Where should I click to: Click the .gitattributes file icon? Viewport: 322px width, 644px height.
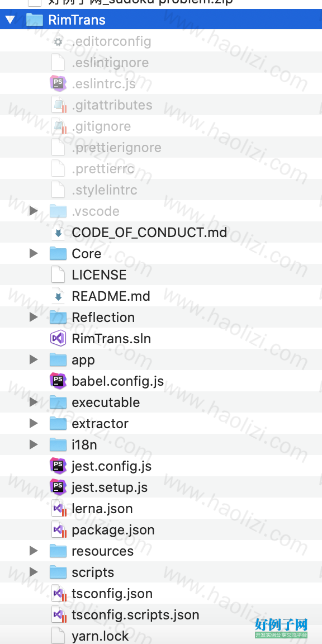[59, 105]
